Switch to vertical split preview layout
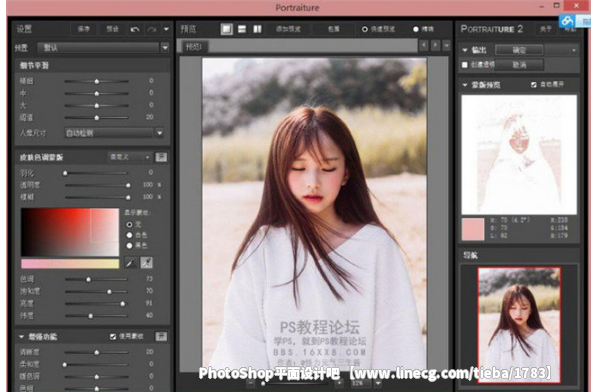The height and width of the screenshot is (392, 607). tap(257, 29)
